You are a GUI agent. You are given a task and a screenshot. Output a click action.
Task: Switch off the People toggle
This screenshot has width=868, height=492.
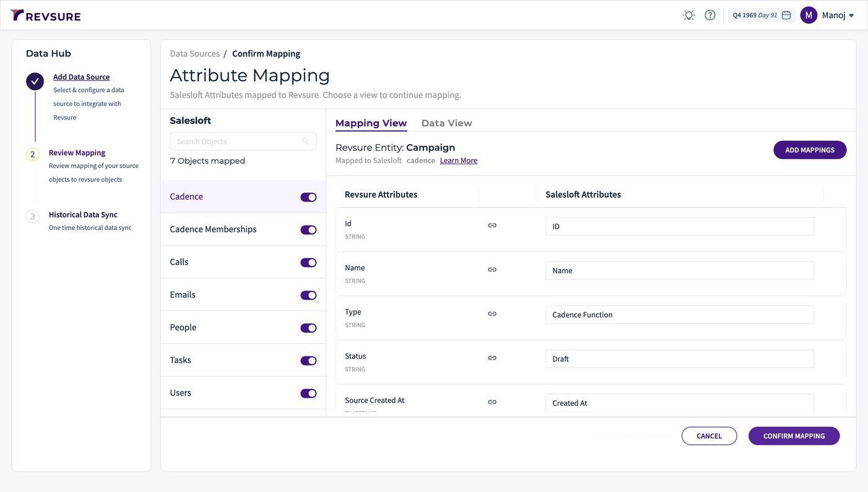click(x=309, y=328)
